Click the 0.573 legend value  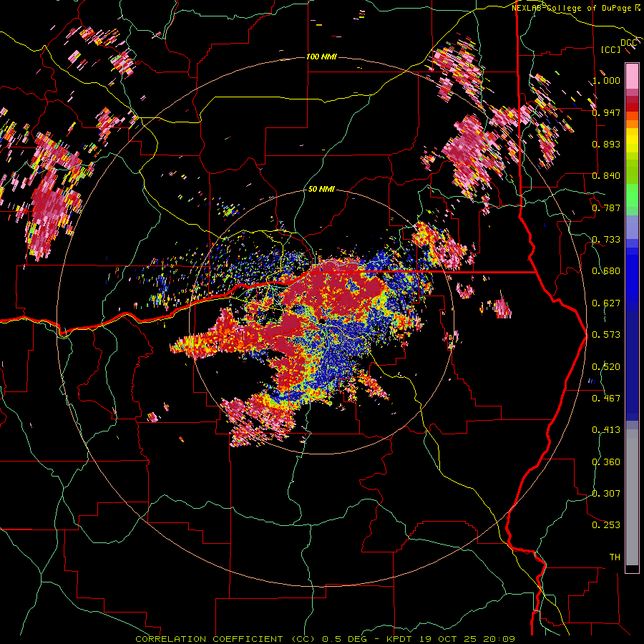606,335
